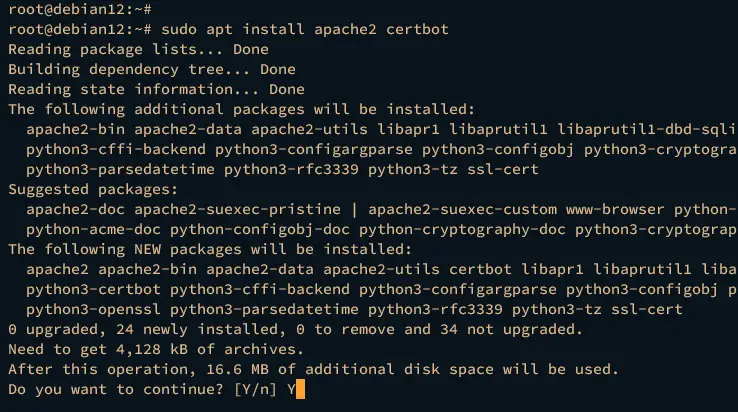Click the "Suggested packages:" heading
This screenshot has height=412, width=738.
(x=93, y=189)
